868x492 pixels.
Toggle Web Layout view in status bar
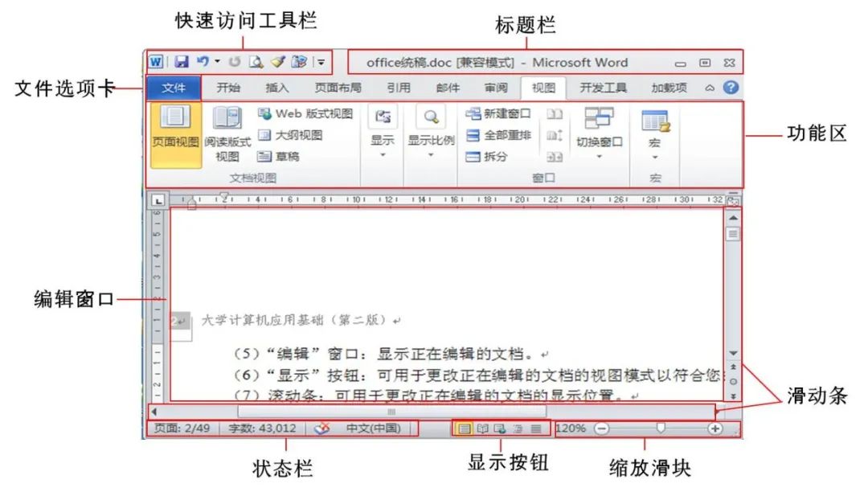click(498, 428)
